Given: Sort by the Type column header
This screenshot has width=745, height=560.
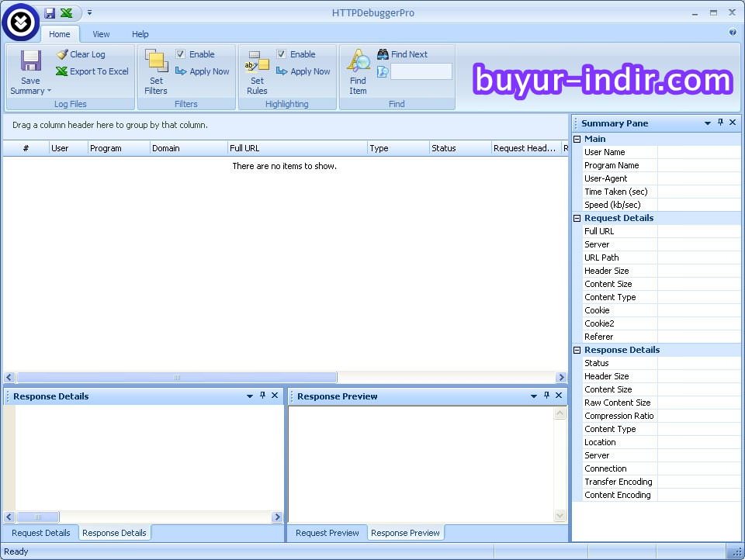Looking at the screenshot, I should (398, 148).
